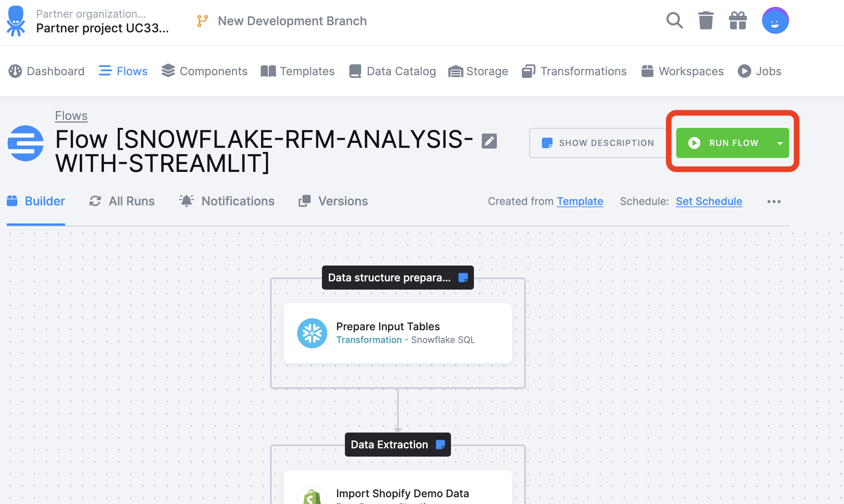
Task: Open Storage section
Action: 478,71
